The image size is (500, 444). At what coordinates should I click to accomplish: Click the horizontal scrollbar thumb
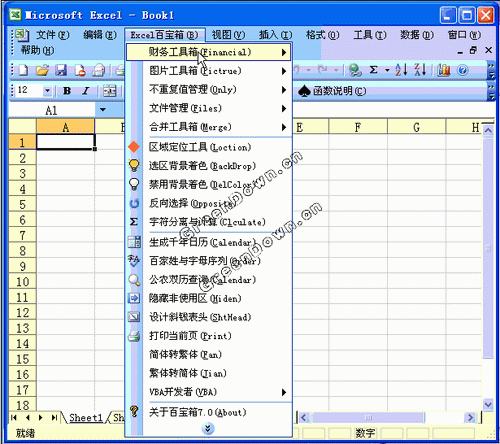(367, 417)
